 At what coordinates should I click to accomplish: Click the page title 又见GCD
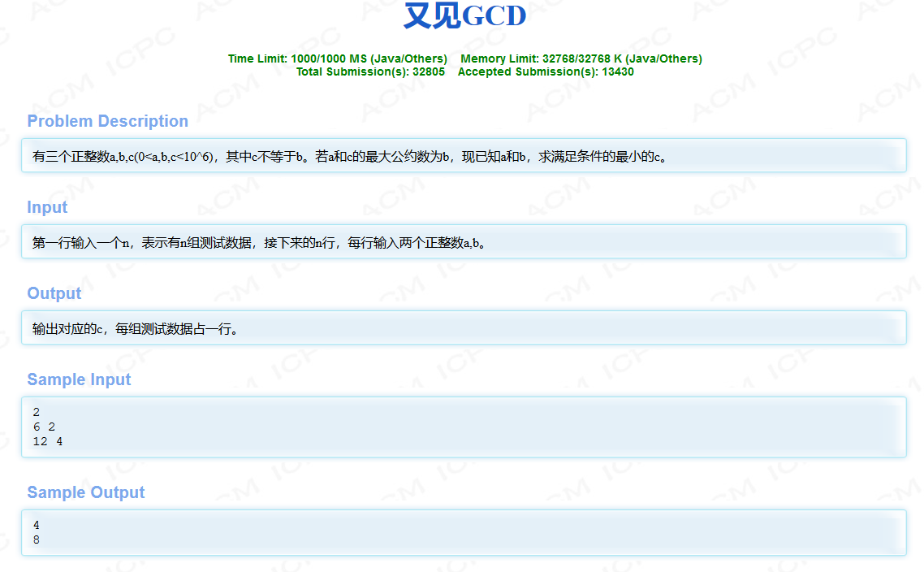464,15
